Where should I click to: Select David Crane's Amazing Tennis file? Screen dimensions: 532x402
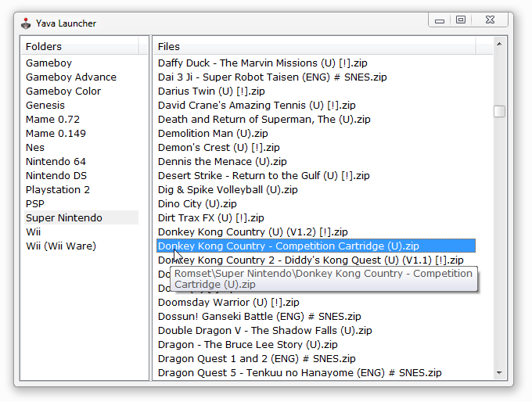coord(257,105)
